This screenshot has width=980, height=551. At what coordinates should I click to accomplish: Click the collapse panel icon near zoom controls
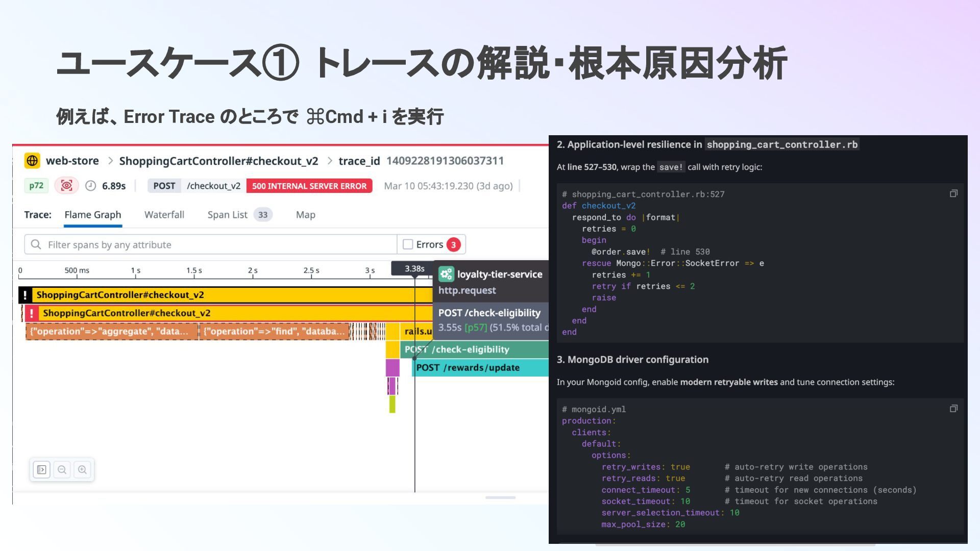pyautogui.click(x=42, y=469)
